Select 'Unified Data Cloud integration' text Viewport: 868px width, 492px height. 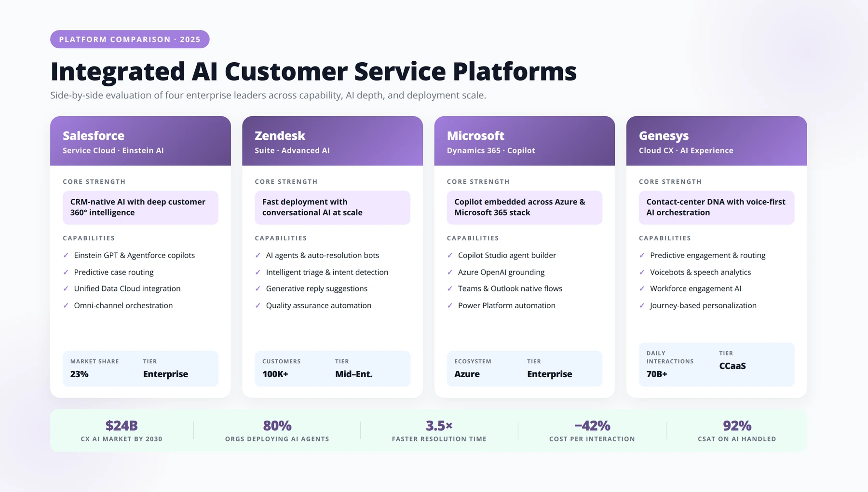click(127, 288)
